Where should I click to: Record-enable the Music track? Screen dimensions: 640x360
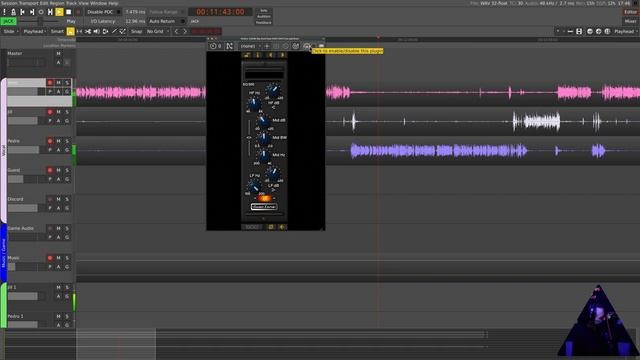50,258
